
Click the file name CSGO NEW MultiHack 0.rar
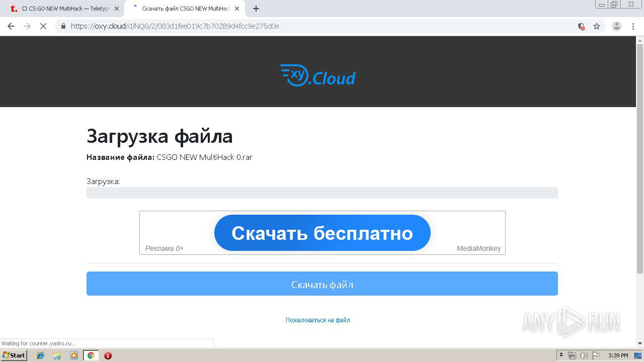[x=204, y=157]
